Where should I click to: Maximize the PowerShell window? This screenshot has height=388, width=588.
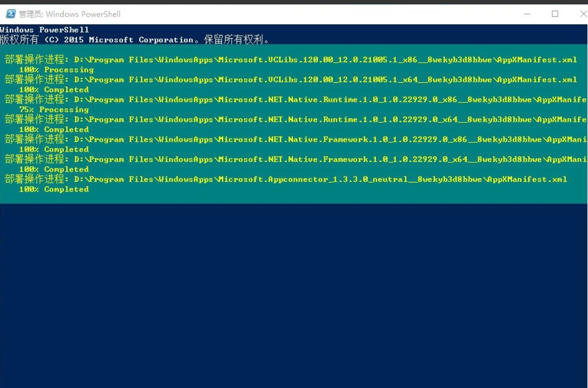pyautogui.click(x=555, y=14)
